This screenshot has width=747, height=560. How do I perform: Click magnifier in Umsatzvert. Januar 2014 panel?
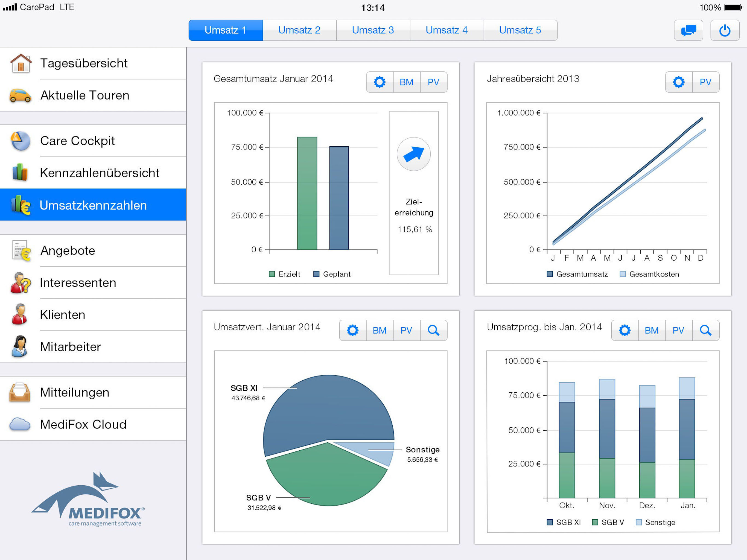click(x=433, y=330)
